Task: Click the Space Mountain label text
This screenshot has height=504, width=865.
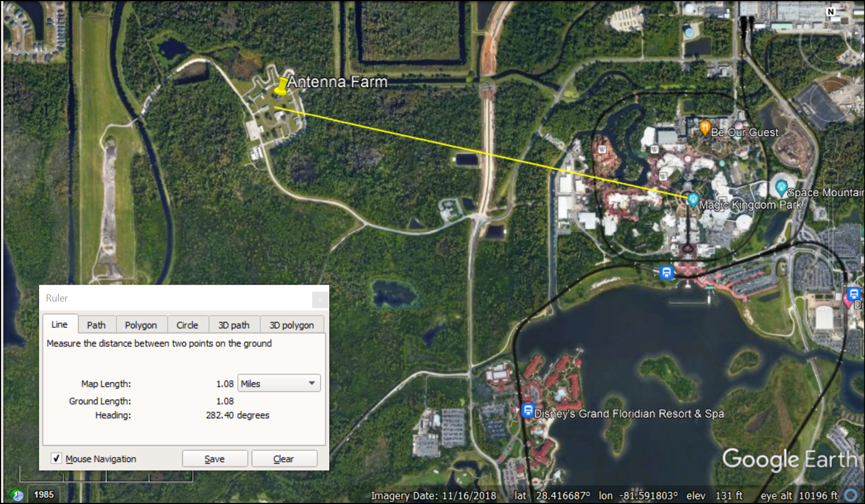Action: click(x=825, y=193)
